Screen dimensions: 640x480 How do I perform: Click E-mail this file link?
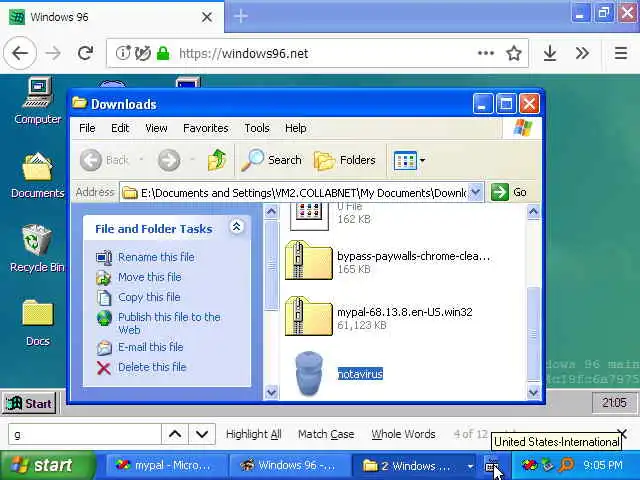click(151, 347)
